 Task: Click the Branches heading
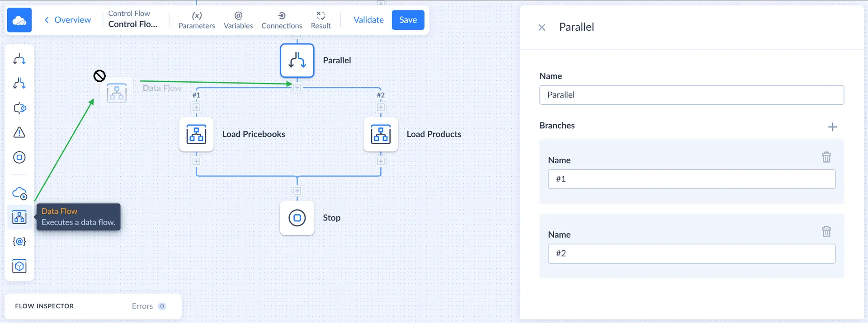[x=557, y=126]
